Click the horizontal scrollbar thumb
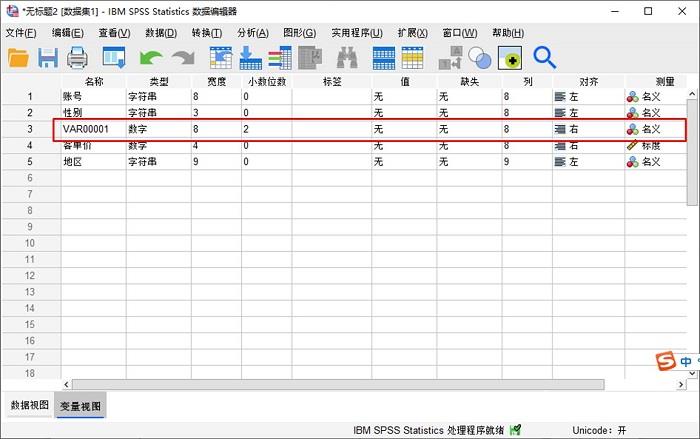The image size is (700, 439). (x=338, y=385)
